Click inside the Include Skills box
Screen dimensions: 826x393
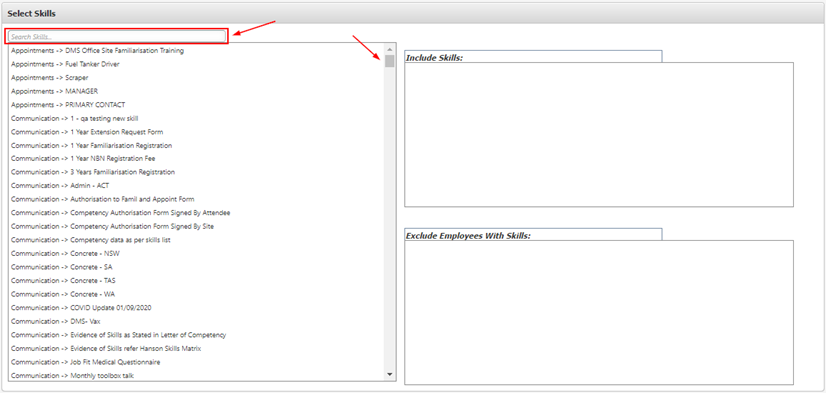click(598, 134)
